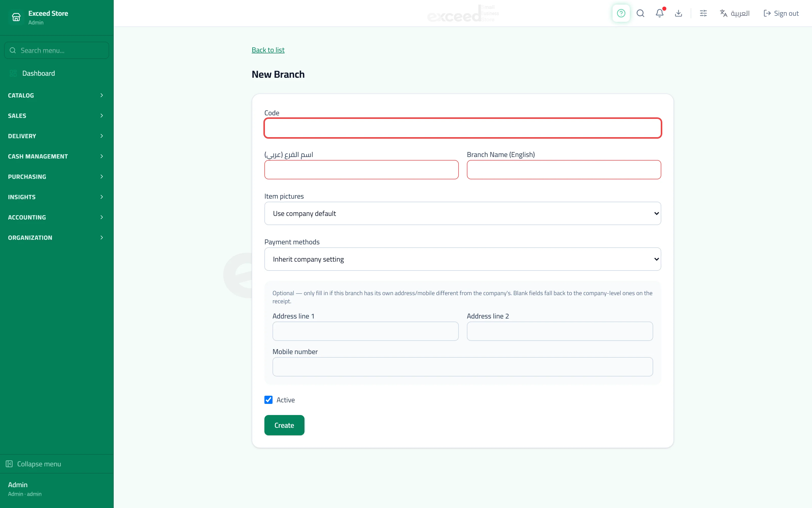The width and height of the screenshot is (812, 508).
Task: Click the Collapse menu icon
Action: point(9,464)
